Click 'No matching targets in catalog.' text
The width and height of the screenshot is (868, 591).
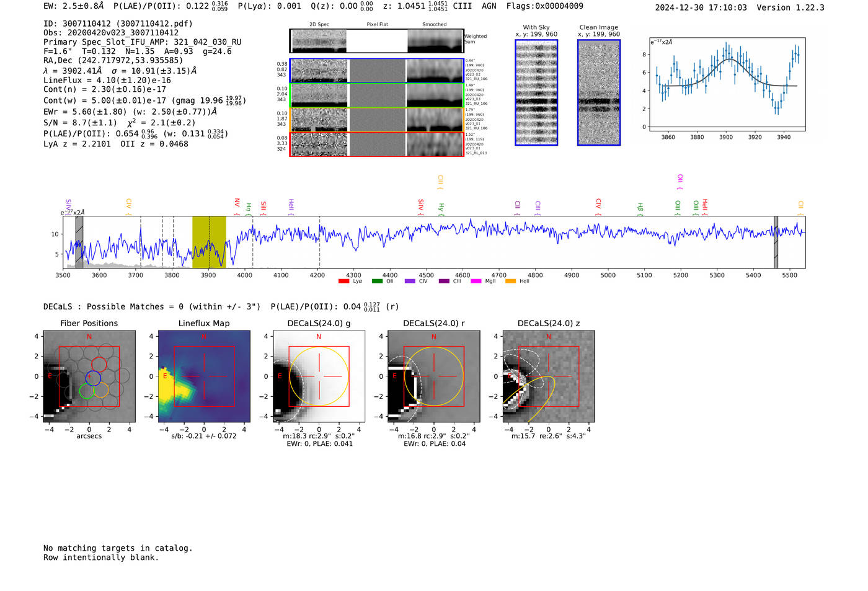coord(118,548)
